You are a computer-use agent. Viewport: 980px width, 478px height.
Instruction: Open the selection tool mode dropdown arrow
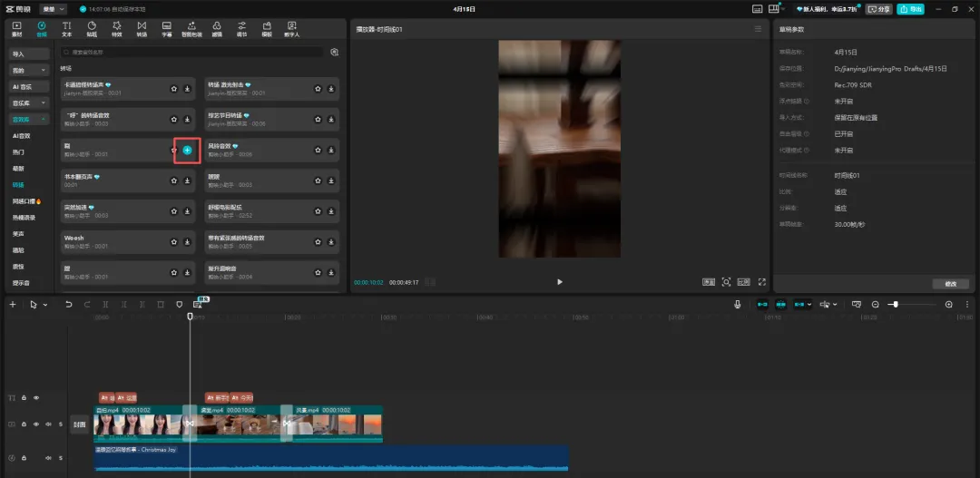pyautogui.click(x=44, y=305)
